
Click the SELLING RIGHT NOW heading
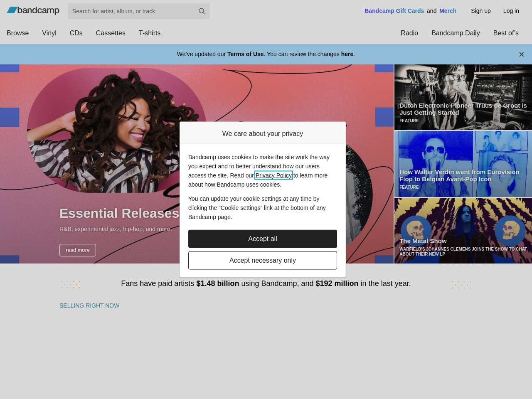(x=89, y=305)
